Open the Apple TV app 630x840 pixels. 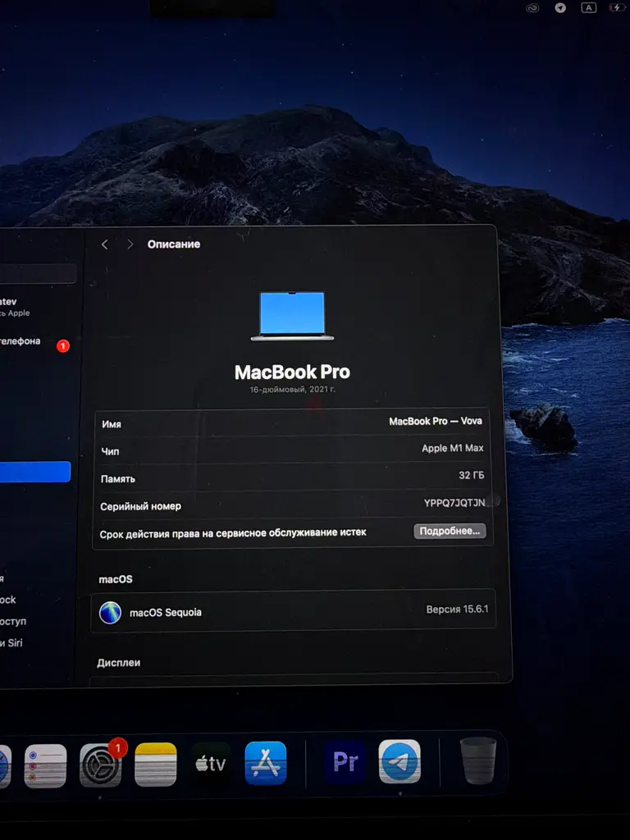[x=211, y=764]
